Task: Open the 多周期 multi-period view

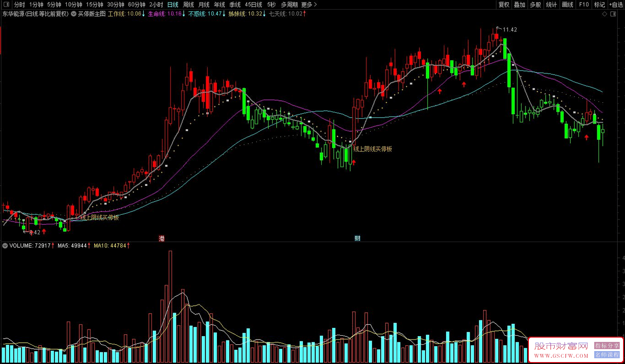Action: click(289, 5)
